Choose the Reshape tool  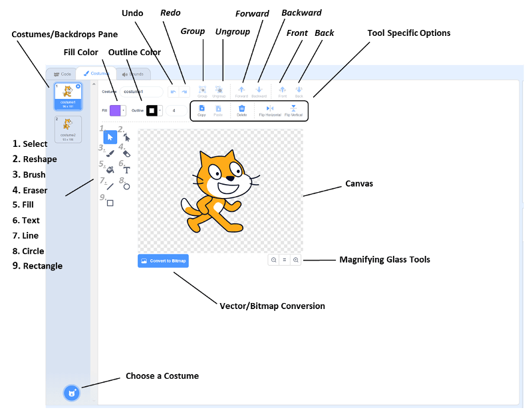click(127, 138)
